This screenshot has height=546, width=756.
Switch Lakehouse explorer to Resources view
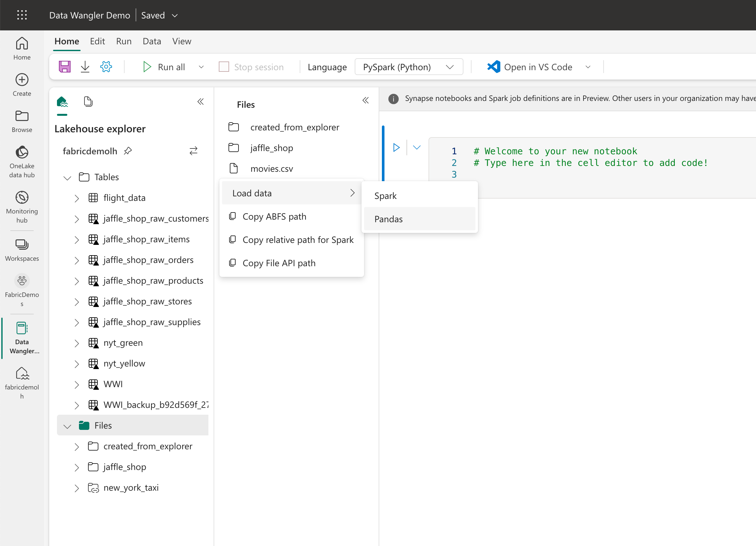88,102
